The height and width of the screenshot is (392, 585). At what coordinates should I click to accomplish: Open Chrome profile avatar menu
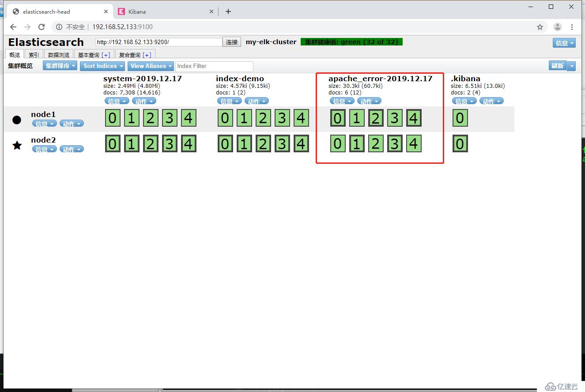pyautogui.click(x=558, y=27)
